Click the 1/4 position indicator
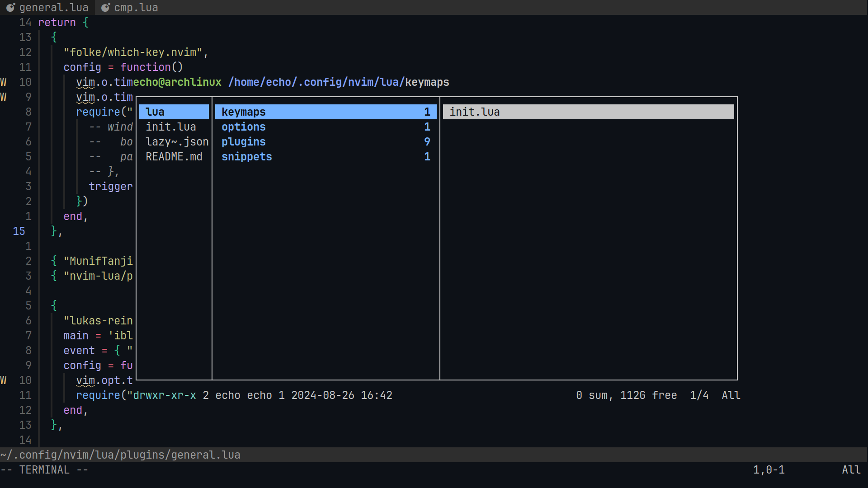The height and width of the screenshot is (488, 868). (x=699, y=395)
